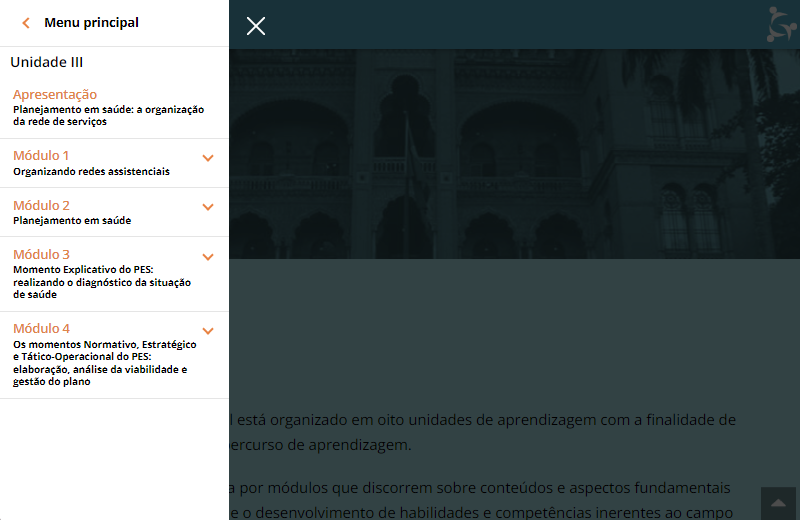800x520 pixels.
Task: Open Organizando redes assistenciais subtitle
Action: click(x=91, y=171)
